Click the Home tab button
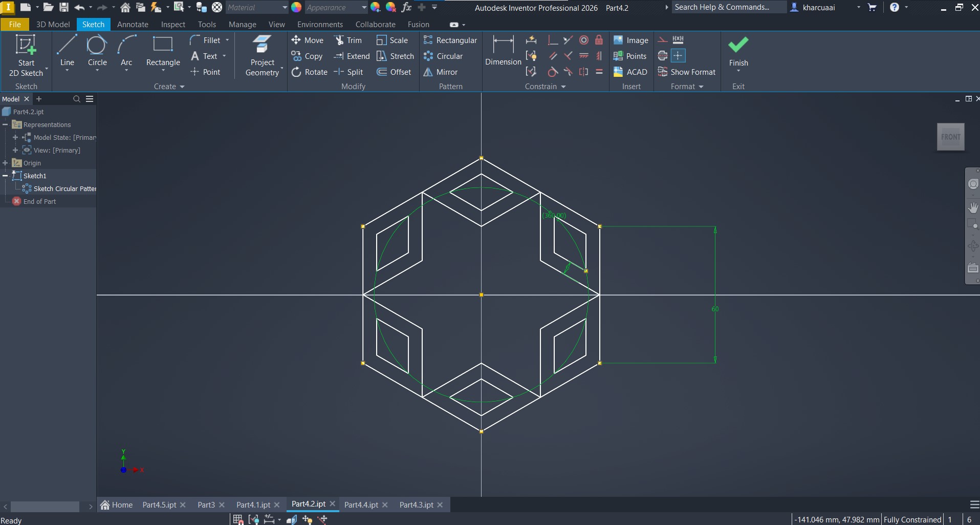The image size is (980, 525). 117,505
